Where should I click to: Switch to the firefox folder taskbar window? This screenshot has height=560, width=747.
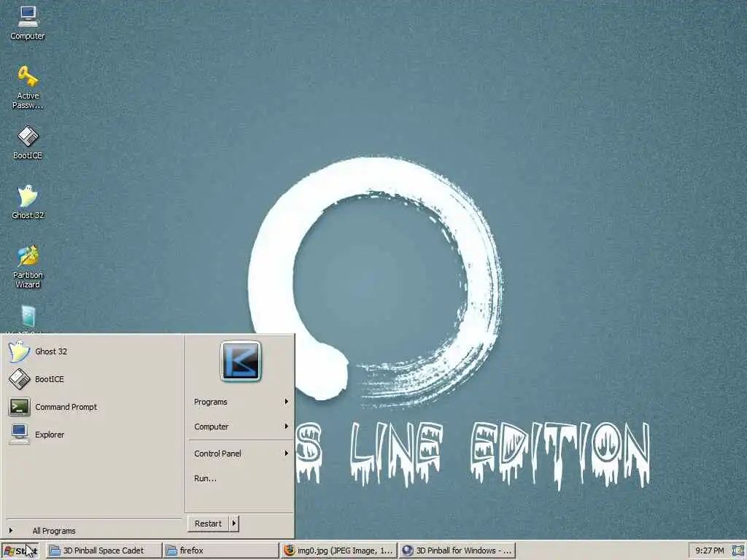[x=221, y=551]
